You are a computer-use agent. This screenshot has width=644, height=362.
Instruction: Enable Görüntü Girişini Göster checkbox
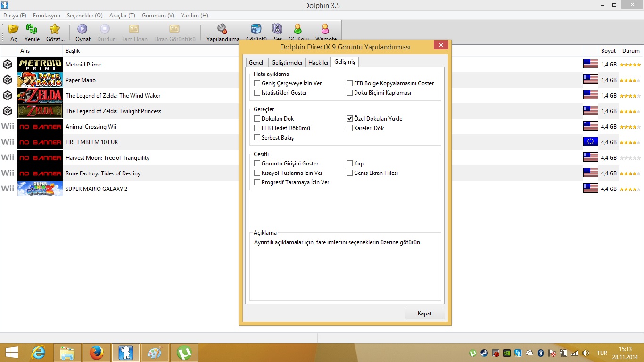257,164
